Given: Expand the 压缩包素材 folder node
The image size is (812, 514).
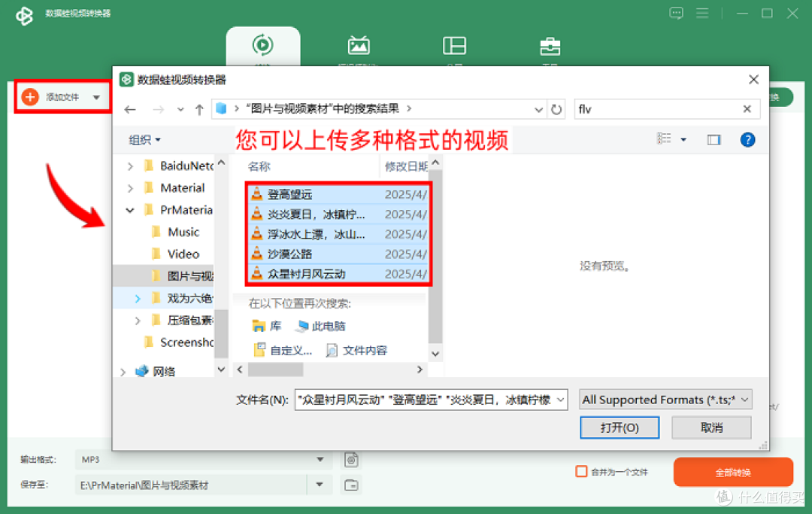Looking at the screenshot, I should click(x=138, y=321).
